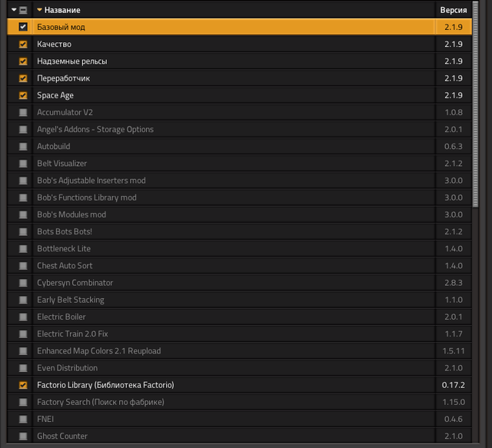Enable the Ghost Counter checkbox
492x448 pixels.
23,436
